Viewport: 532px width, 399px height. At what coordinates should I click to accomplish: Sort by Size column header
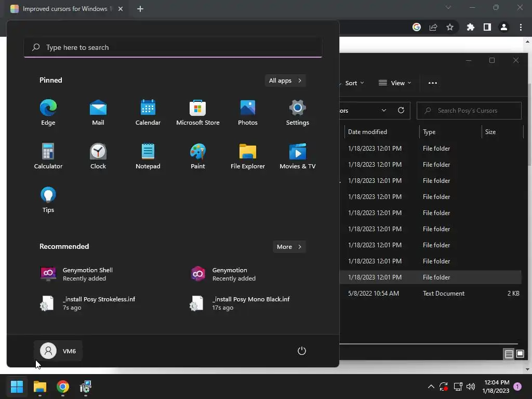tap(502, 131)
